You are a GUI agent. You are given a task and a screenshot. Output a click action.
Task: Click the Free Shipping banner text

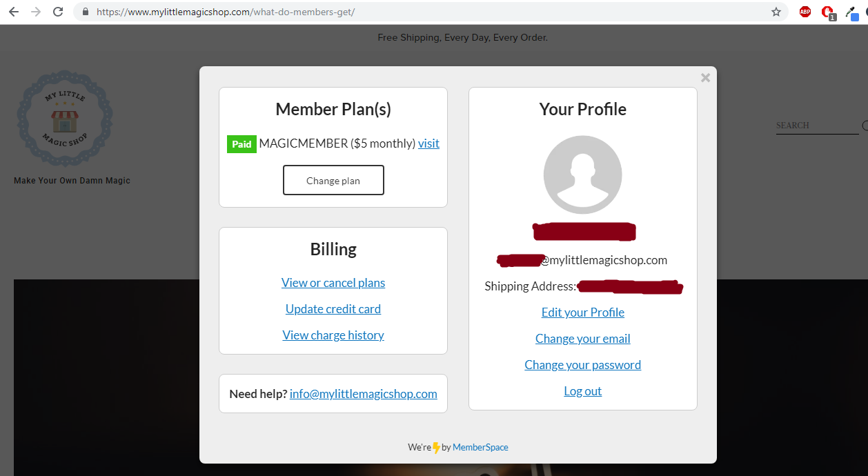click(x=462, y=37)
